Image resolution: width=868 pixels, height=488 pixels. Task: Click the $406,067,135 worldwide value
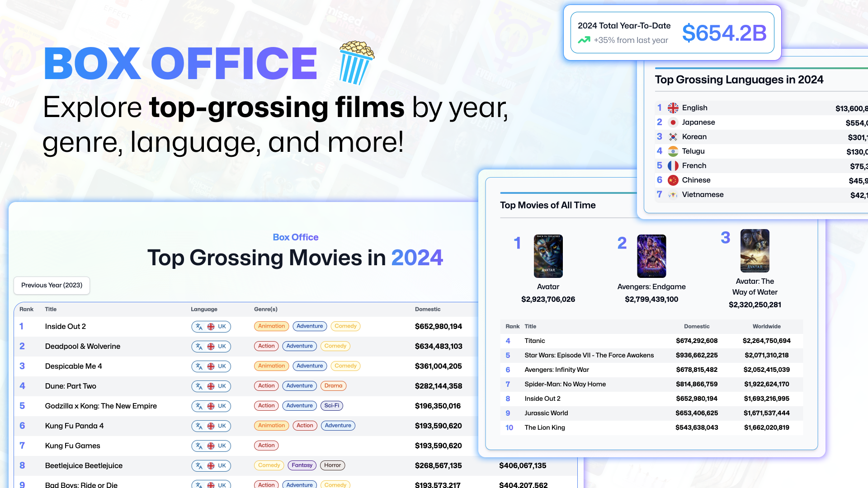click(x=523, y=465)
